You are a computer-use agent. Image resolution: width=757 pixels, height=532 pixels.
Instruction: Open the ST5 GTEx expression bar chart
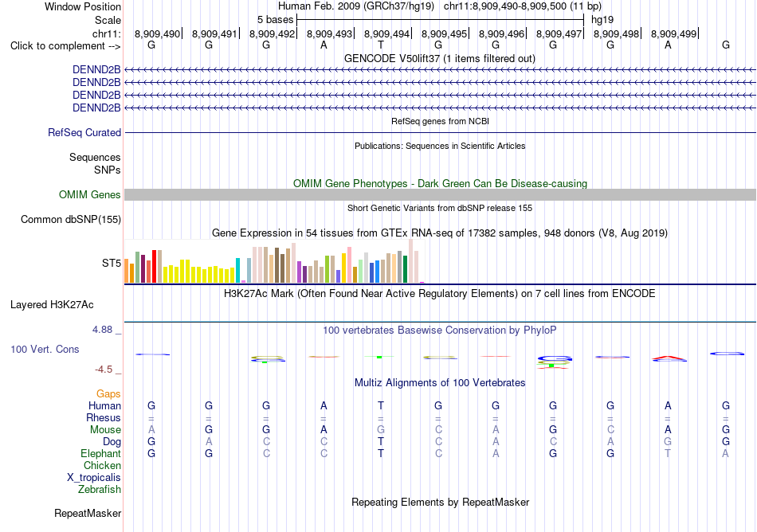tap(274, 261)
